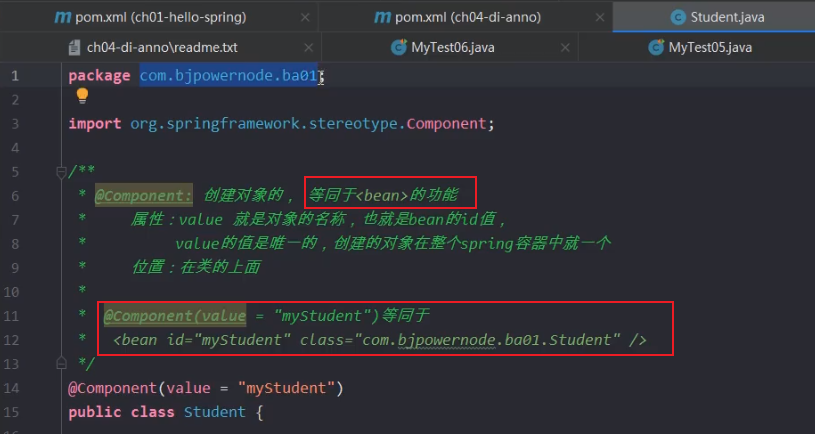Click comment line starting with 属性：value

tap(318, 220)
